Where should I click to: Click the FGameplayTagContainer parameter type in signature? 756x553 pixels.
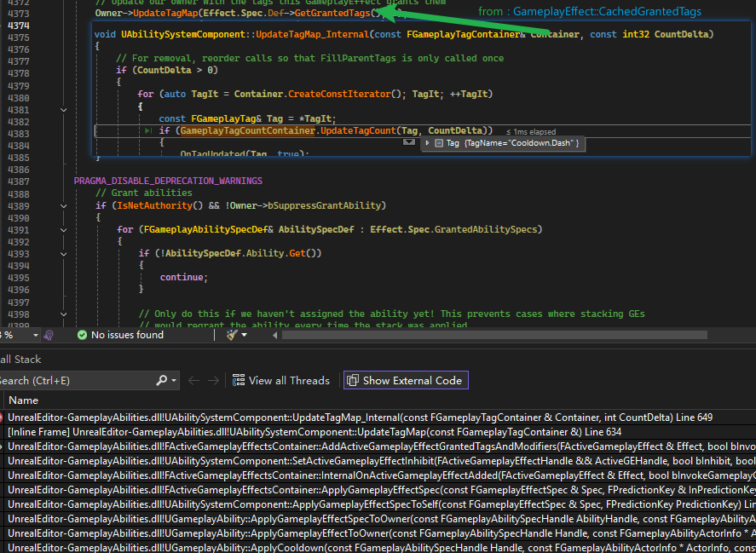(x=462, y=34)
